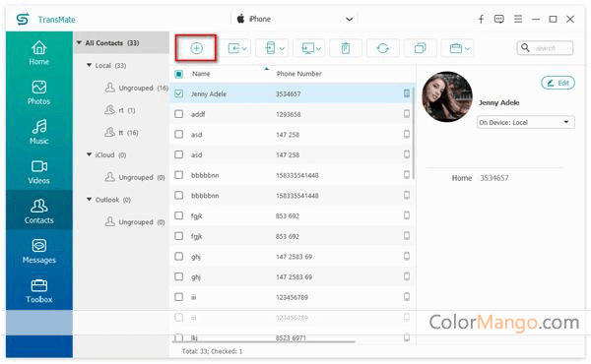This screenshot has width=591, height=364.
Task: Click the search contacts input field
Action: [545, 48]
